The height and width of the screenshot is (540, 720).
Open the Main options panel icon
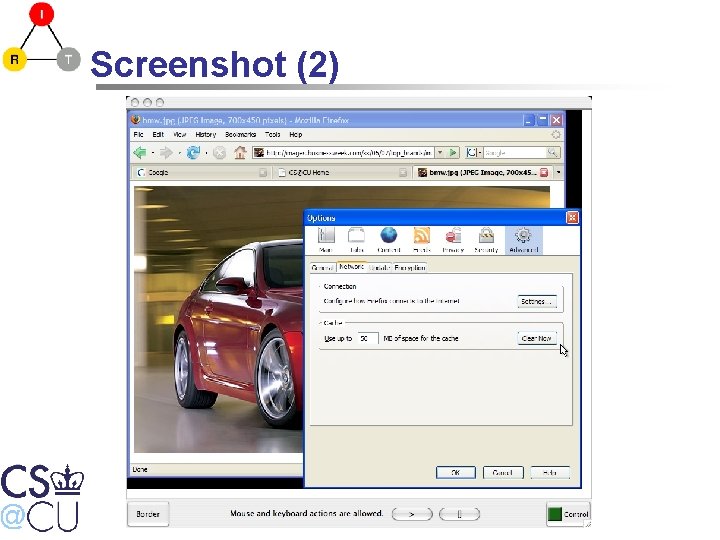(x=326, y=240)
